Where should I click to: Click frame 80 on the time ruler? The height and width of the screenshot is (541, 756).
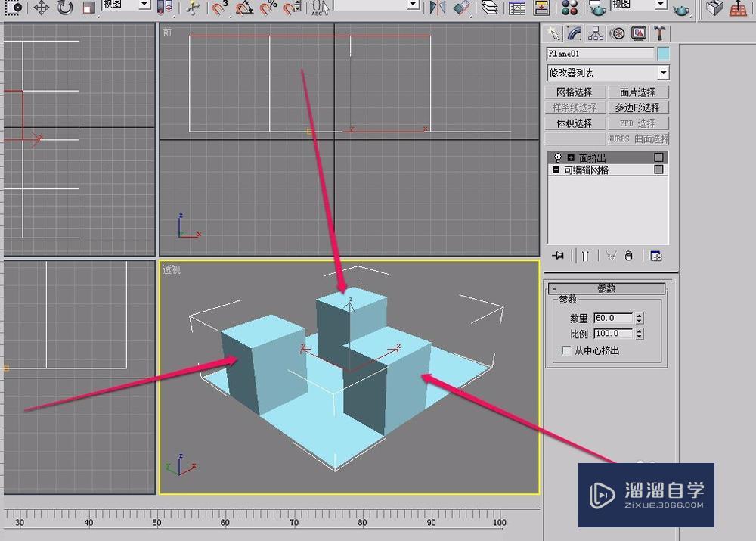[x=362, y=521]
